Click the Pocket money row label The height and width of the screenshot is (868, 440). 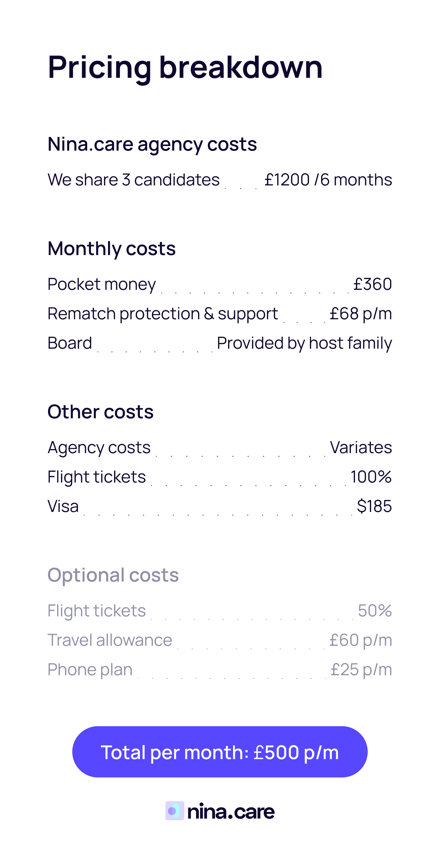coord(102,284)
